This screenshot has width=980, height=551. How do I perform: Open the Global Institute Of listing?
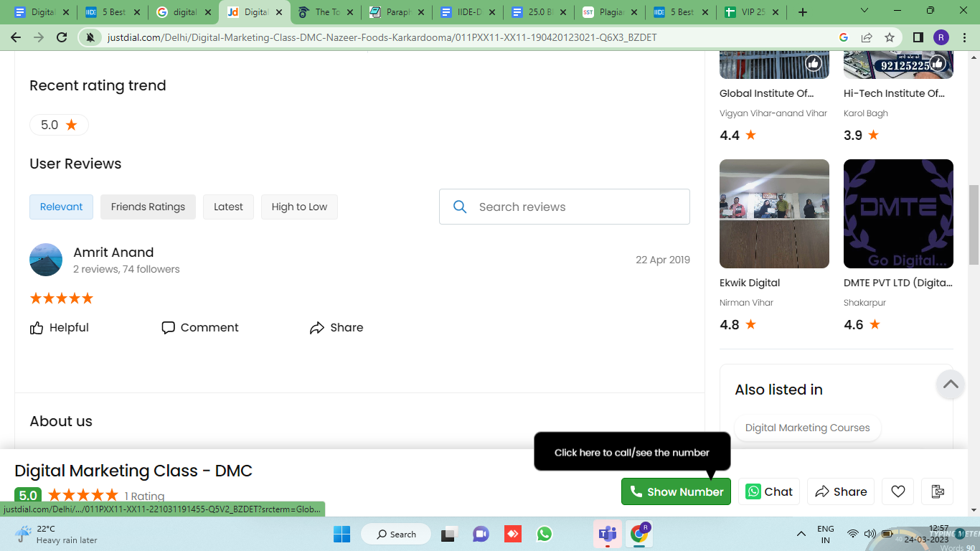click(x=766, y=93)
